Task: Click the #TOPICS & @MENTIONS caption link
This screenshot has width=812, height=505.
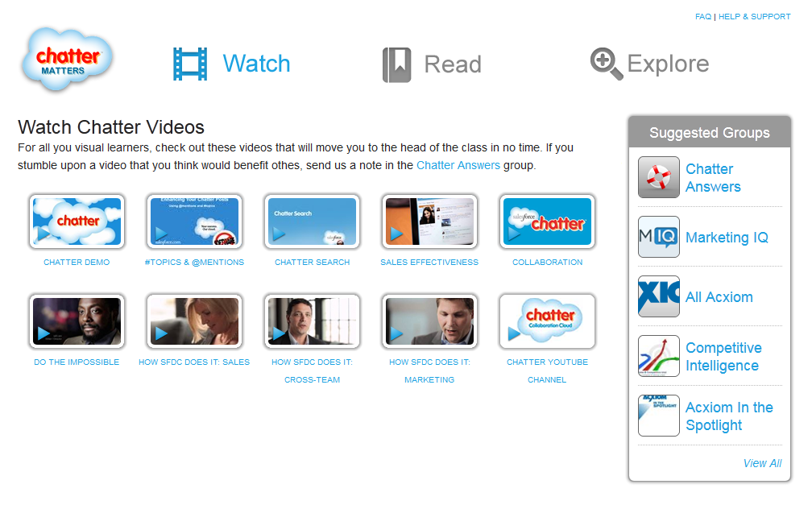Action: tap(194, 262)
